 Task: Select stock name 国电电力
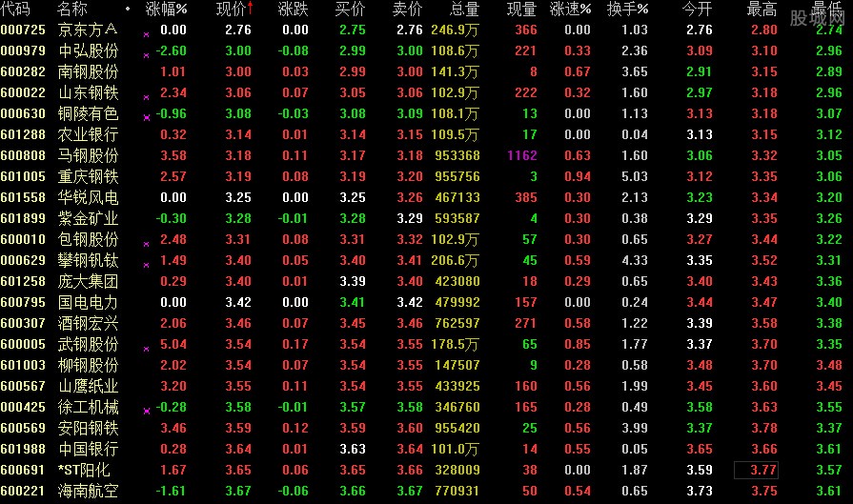88,302
